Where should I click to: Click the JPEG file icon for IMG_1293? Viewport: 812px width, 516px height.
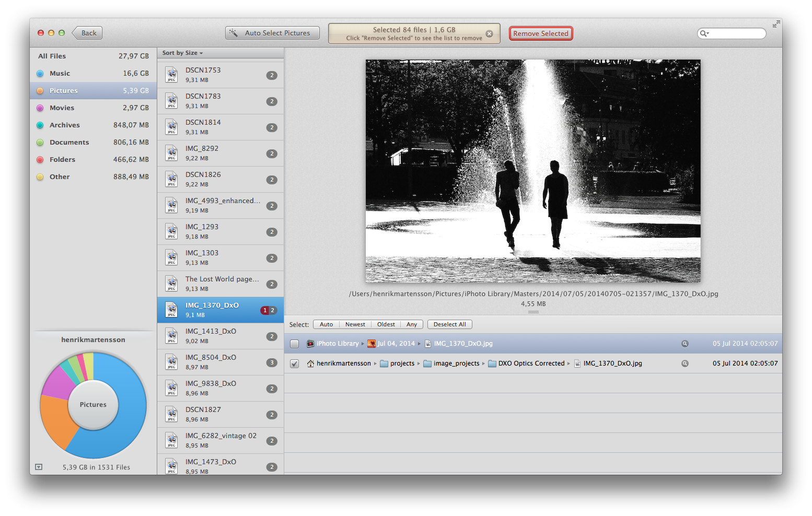point(171,231)
